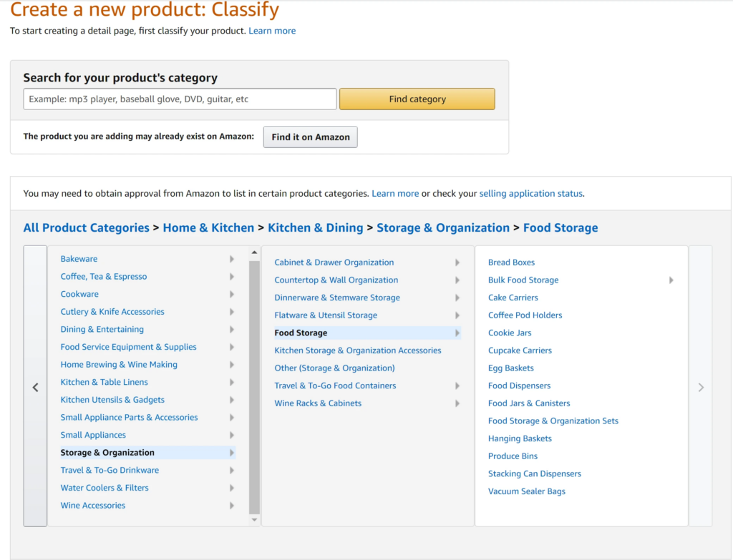
Task: Expand the Bulk Food Storage subcategories arrow
Action: 671,280
